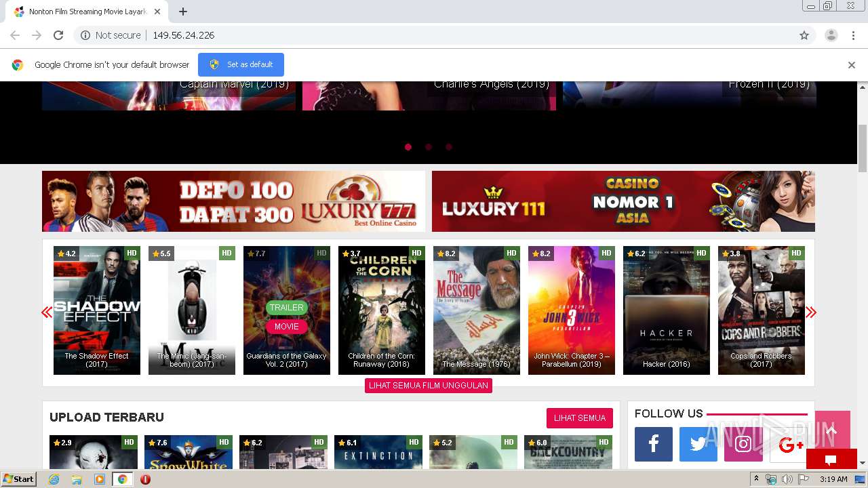Image resolution: width=868 pixels, height=488 pixels.
Task: Open the Luxury777 Depo 100 banner
Action: tap(233, 201)
